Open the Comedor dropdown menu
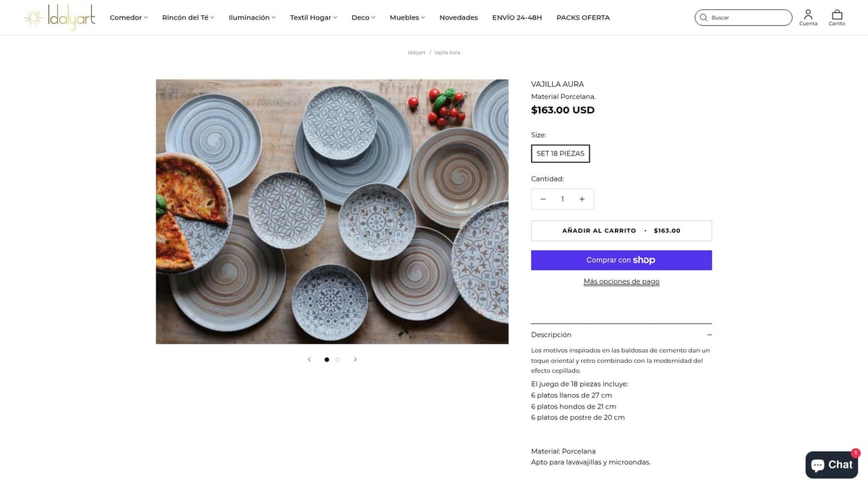This screenshot has height=488, width=868. (128, 17)
